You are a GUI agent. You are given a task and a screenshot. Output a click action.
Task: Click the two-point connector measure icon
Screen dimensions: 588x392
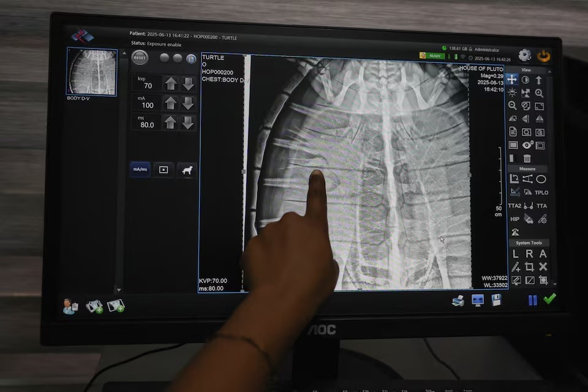click(529, 206)
